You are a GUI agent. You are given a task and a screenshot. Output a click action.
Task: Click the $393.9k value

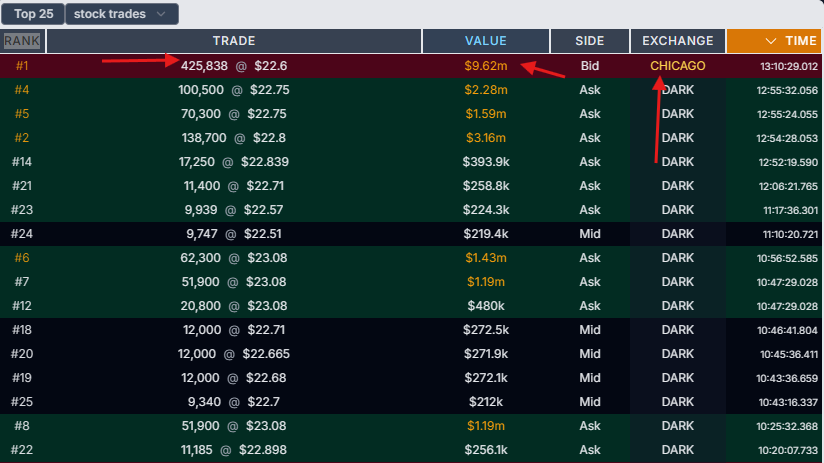click(x=486, y=162)
